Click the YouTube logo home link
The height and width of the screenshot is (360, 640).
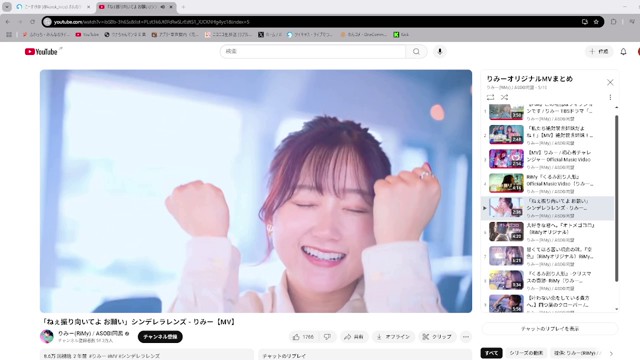(x=41, y=51)
